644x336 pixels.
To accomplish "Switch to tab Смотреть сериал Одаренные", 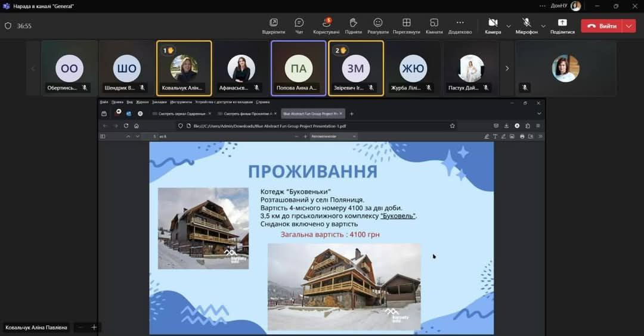I will pyautogui.click(x=181, y=114).
